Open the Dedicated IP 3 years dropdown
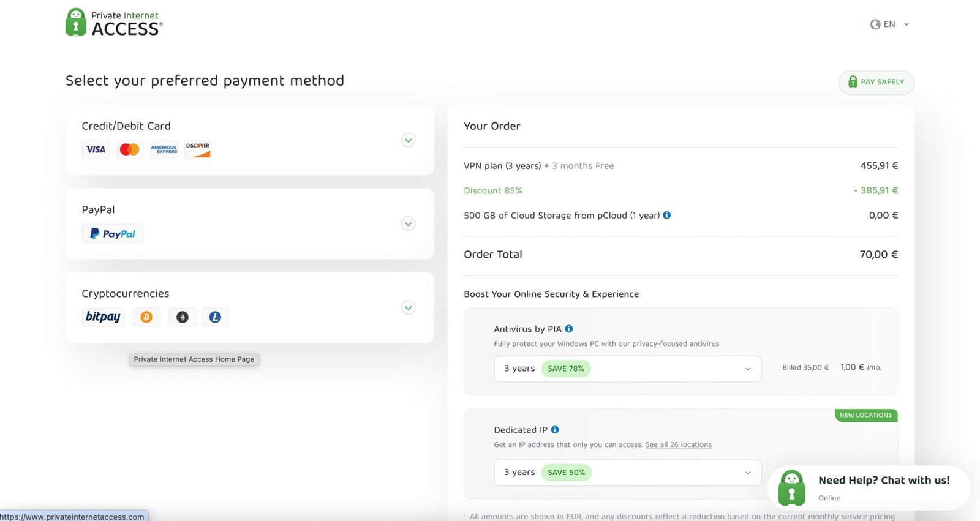This screenshot has width=980, height=521. tap(628, 473)
